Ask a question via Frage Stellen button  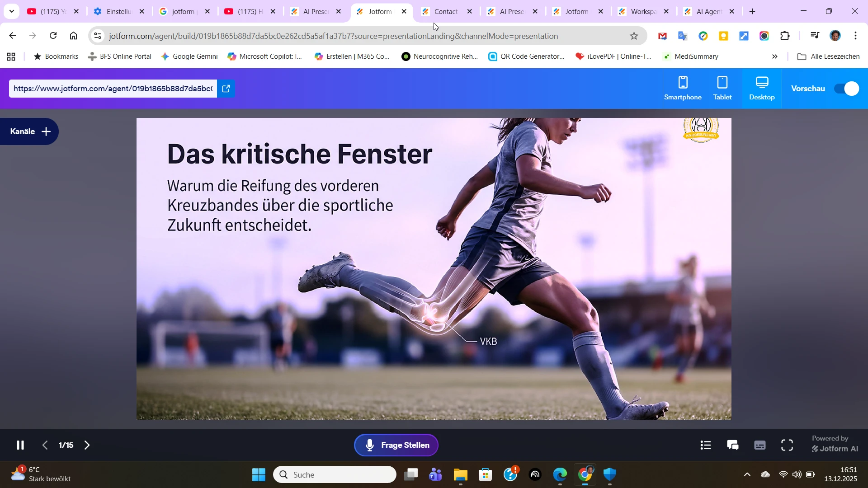[405, 445]
